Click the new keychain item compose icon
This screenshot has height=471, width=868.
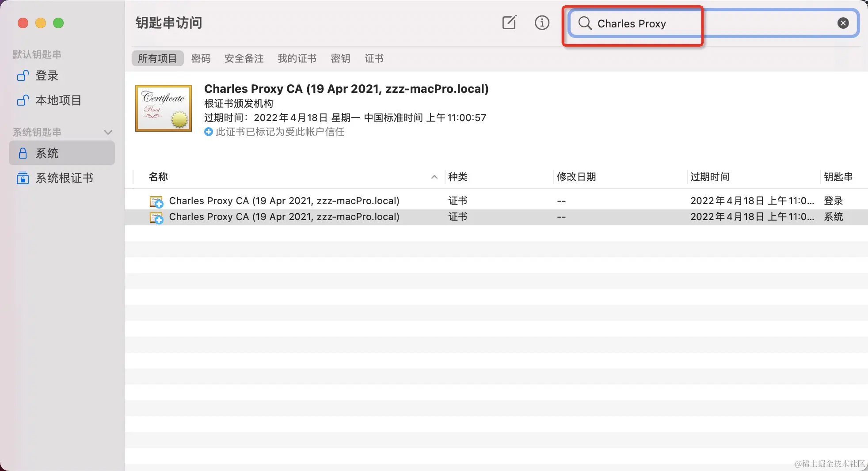(509, 23)
